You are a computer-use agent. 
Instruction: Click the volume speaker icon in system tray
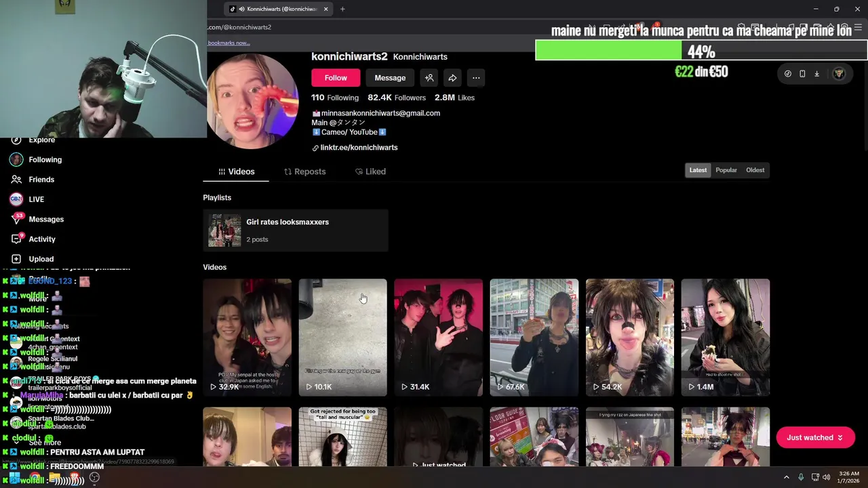826,477
